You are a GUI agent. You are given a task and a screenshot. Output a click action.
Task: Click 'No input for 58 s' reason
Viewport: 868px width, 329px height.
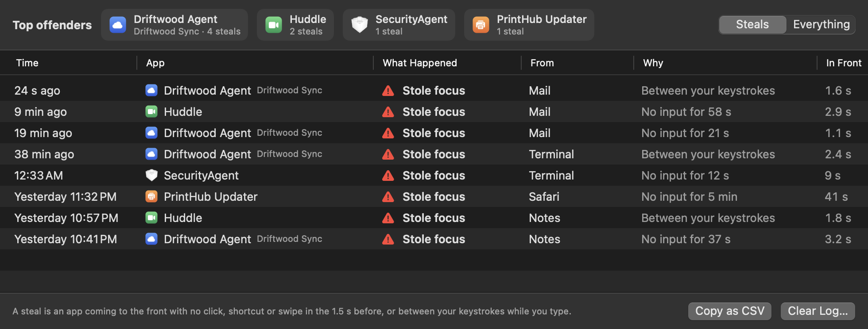click(x=686, y=112)
